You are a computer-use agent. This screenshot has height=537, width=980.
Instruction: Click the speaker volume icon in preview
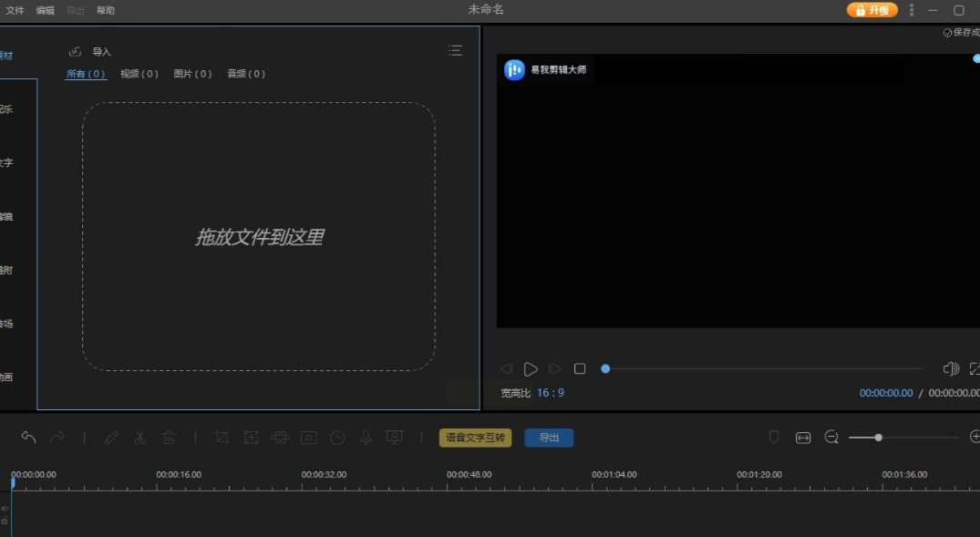[951, 369]
